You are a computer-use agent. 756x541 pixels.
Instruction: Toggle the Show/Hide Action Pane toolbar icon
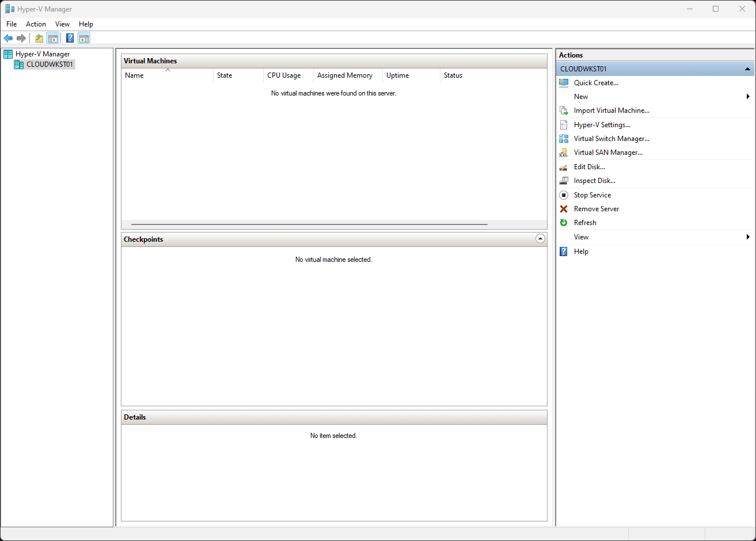(84, 39)
